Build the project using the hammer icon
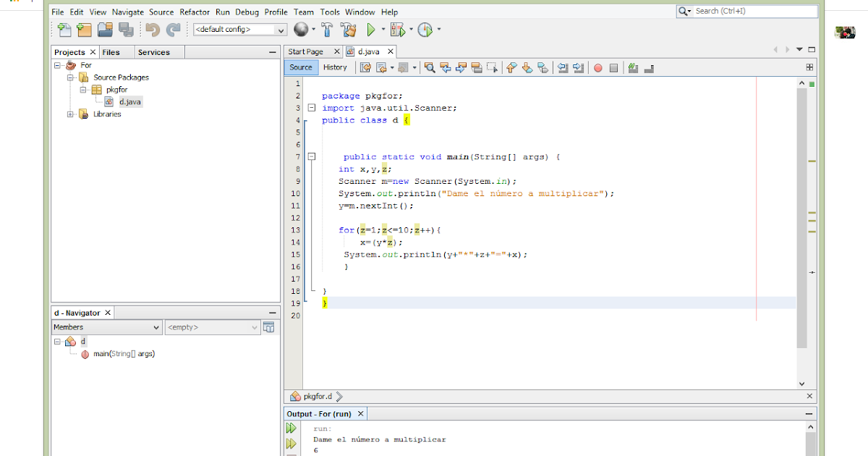Screen dimensions: 868x456 click(327, 30)
